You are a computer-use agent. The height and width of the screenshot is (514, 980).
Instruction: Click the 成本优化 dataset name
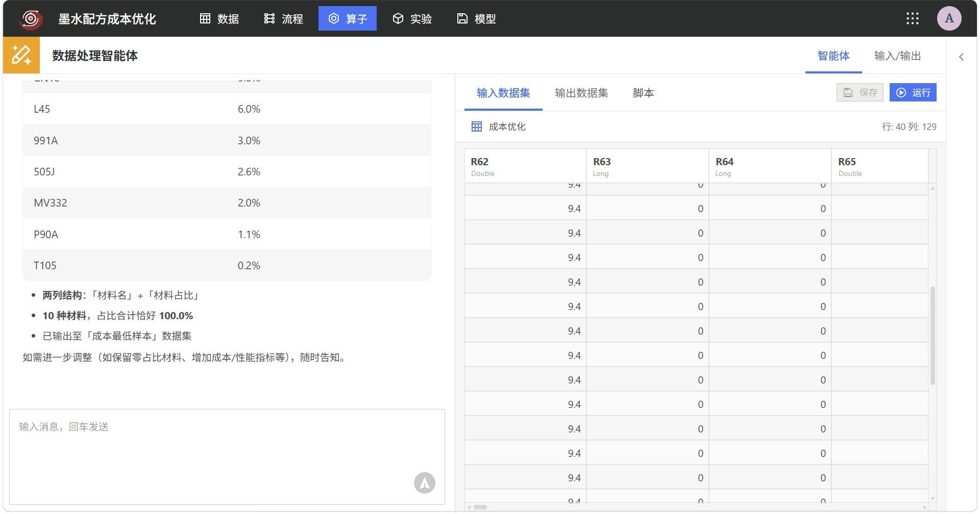tap(507, 126)
